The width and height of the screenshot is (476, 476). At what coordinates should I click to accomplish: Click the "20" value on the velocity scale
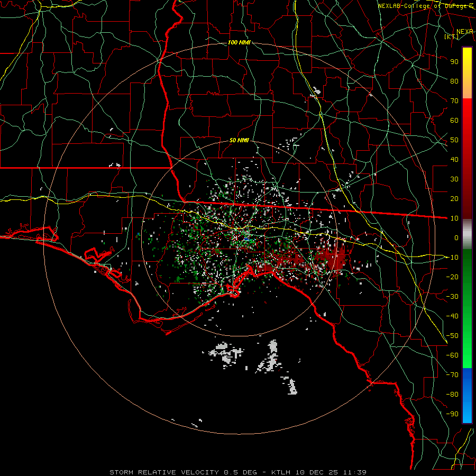click(x=454, y=198)
